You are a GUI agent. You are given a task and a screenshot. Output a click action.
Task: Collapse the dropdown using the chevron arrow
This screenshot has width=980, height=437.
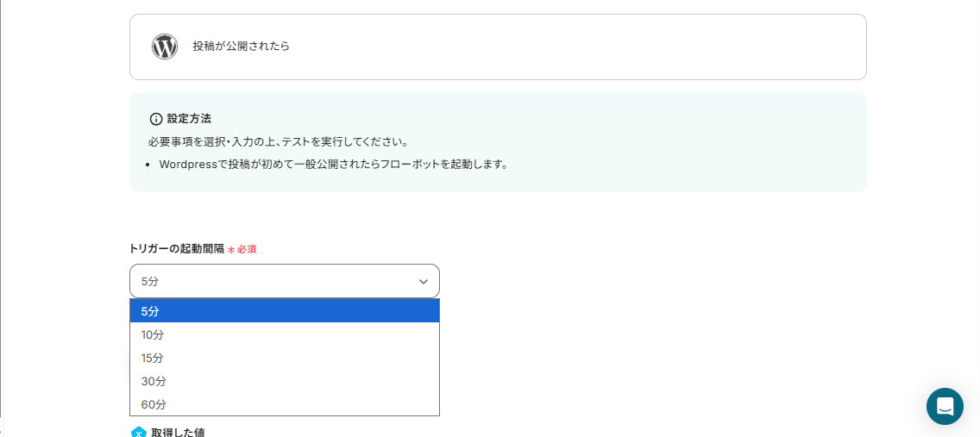[x=424, y=282]
